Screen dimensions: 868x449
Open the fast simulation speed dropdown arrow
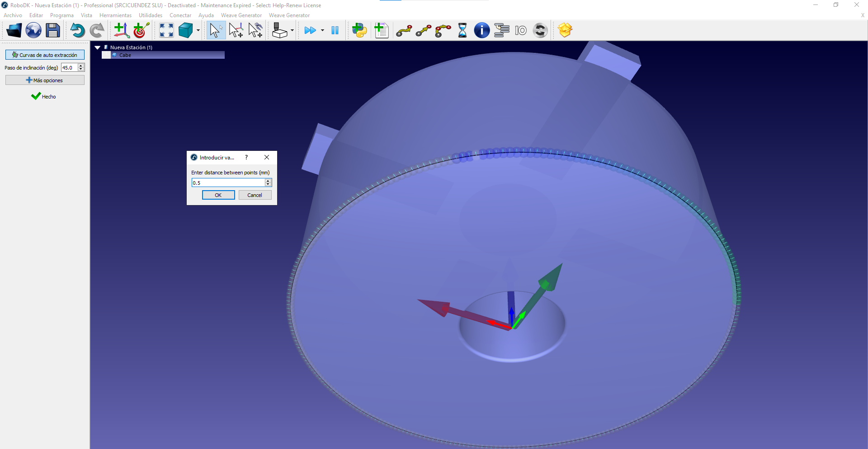pyautogui.click(x=322, y=31)
